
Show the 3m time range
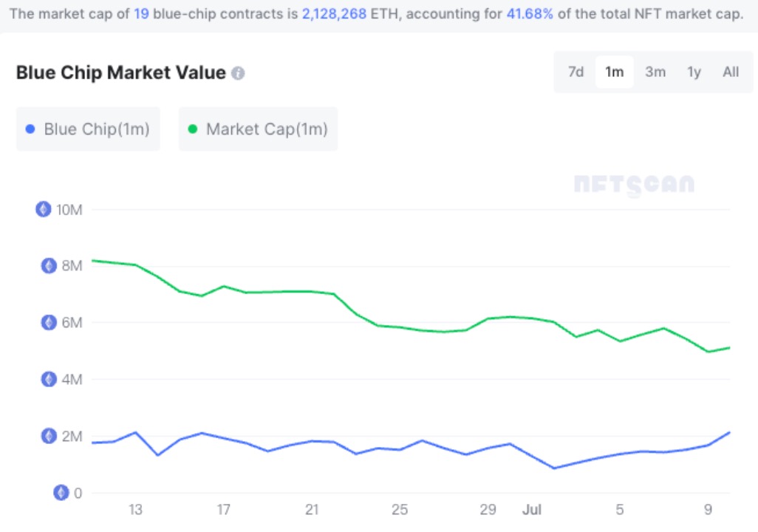click(655, 72)
